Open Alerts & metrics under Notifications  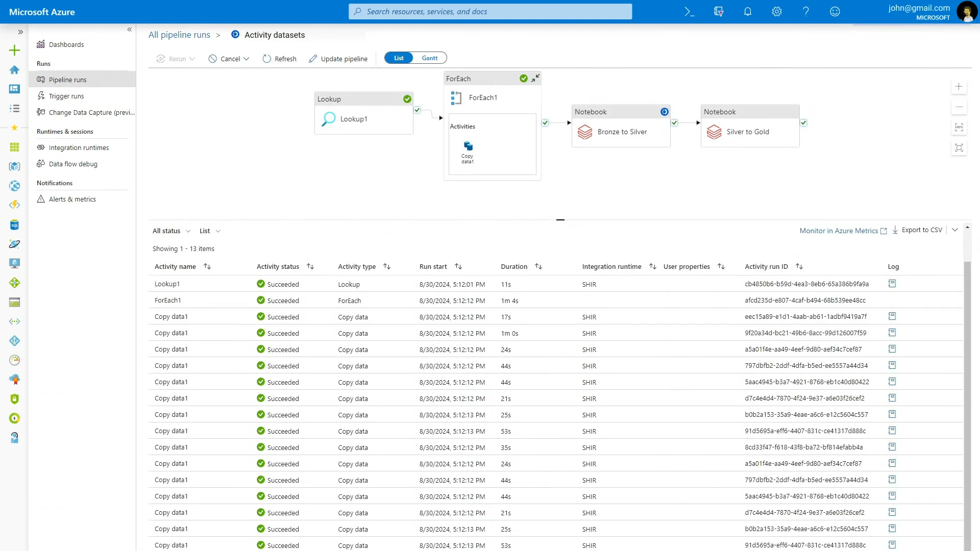[72, 199]
